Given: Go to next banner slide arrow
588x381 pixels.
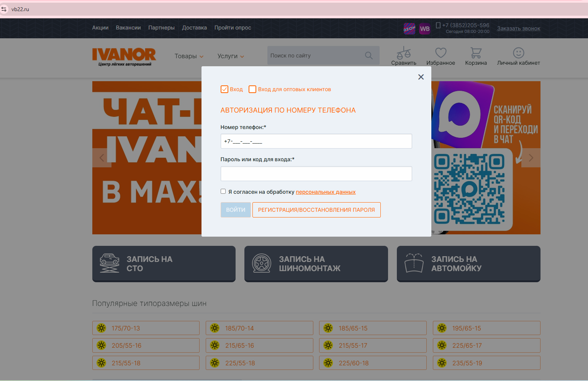Looking at the screenshot, I should 531,158.
